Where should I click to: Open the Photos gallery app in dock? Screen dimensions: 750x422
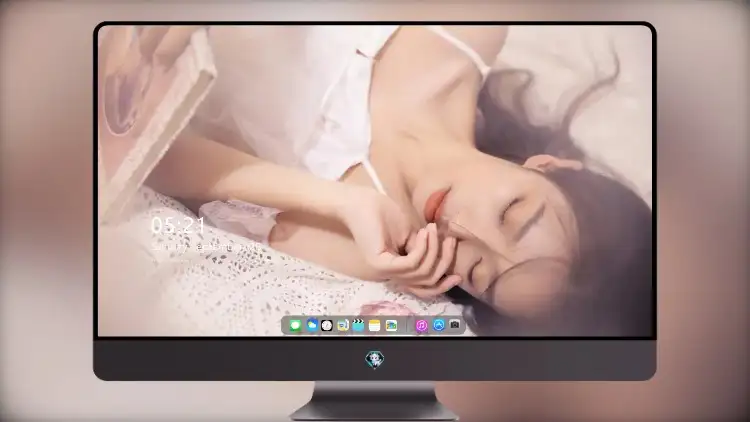pos(391,326)
